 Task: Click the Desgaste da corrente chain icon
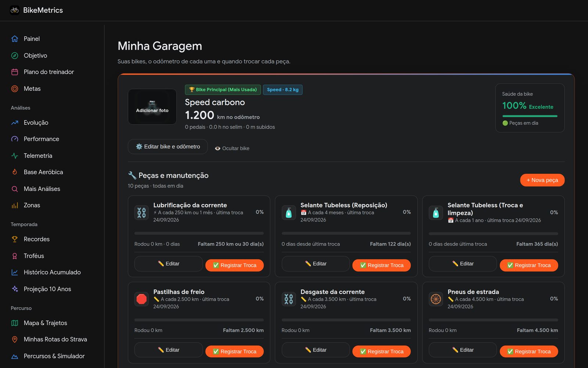pos(289,299)
